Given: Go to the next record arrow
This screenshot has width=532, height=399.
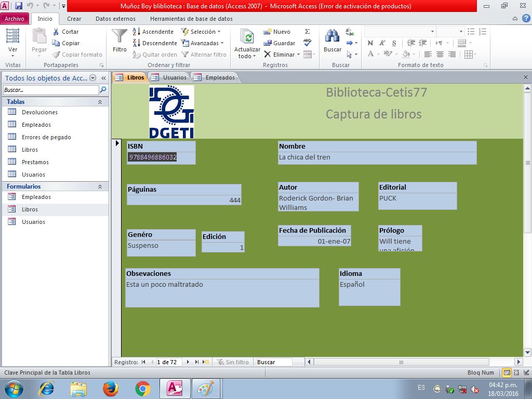Looking at the screenshot, I should click(x=188, y=362).
